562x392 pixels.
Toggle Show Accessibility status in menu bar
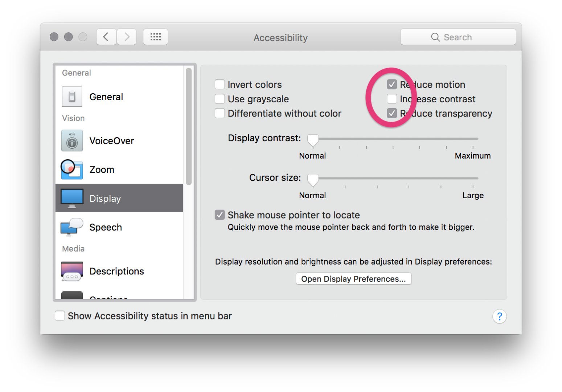click(x=60, y=316)
